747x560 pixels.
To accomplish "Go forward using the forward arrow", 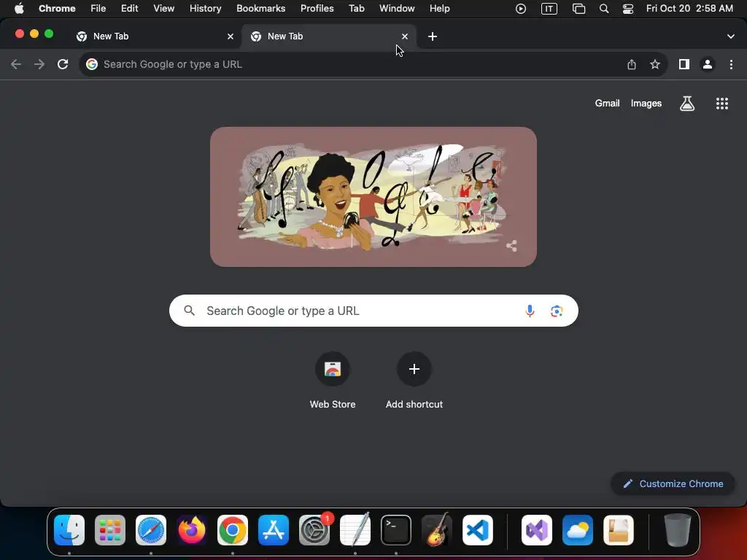I will [x=39, y=64].
